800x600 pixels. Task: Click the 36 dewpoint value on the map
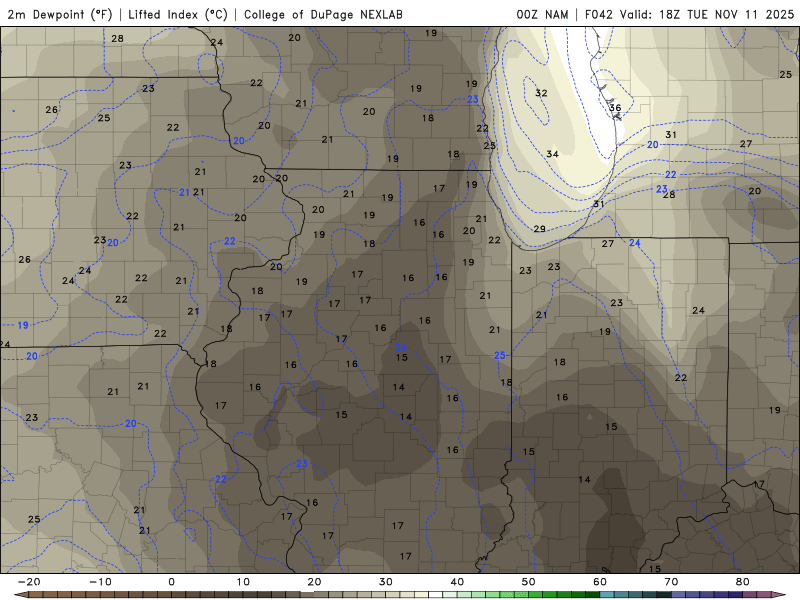pyautogui.click(x=615, y=108)
